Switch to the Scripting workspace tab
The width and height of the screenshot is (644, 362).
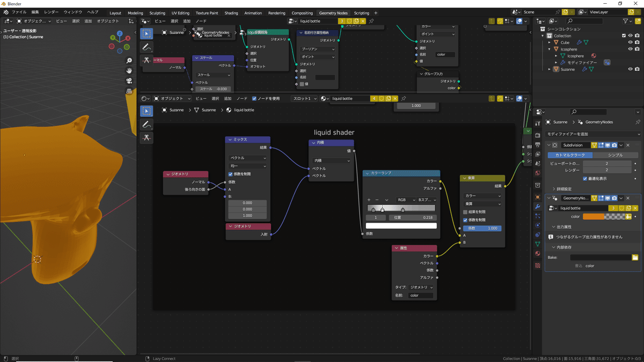362,13
